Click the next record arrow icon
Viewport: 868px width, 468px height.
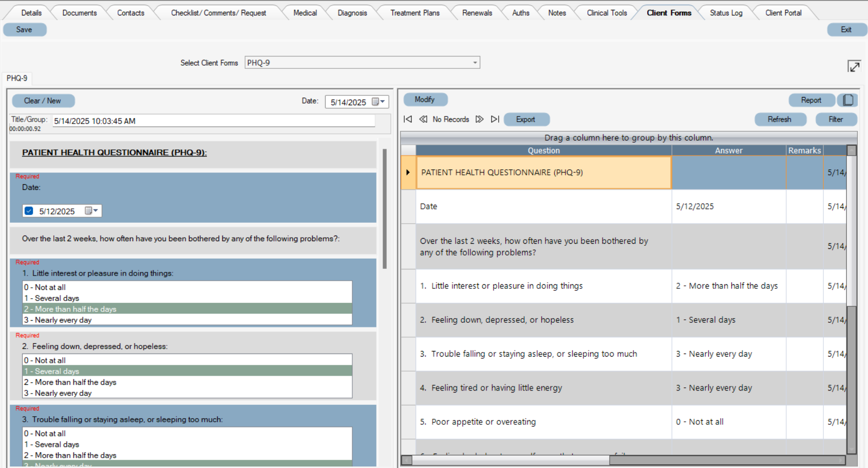480,119
